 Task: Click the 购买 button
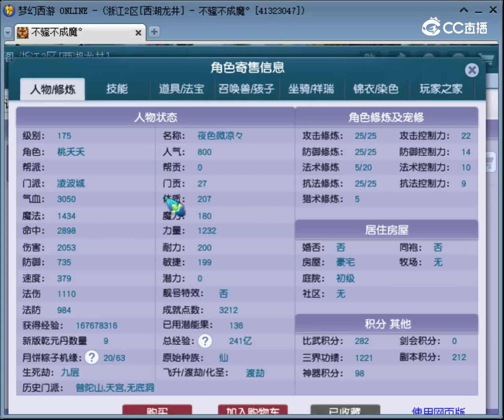pos(157,410)
